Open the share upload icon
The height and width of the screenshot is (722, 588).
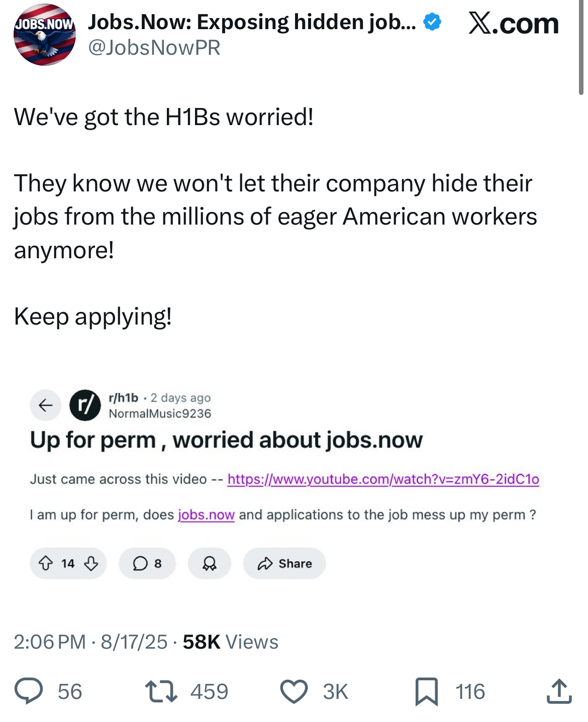click(x=559, y=691)
